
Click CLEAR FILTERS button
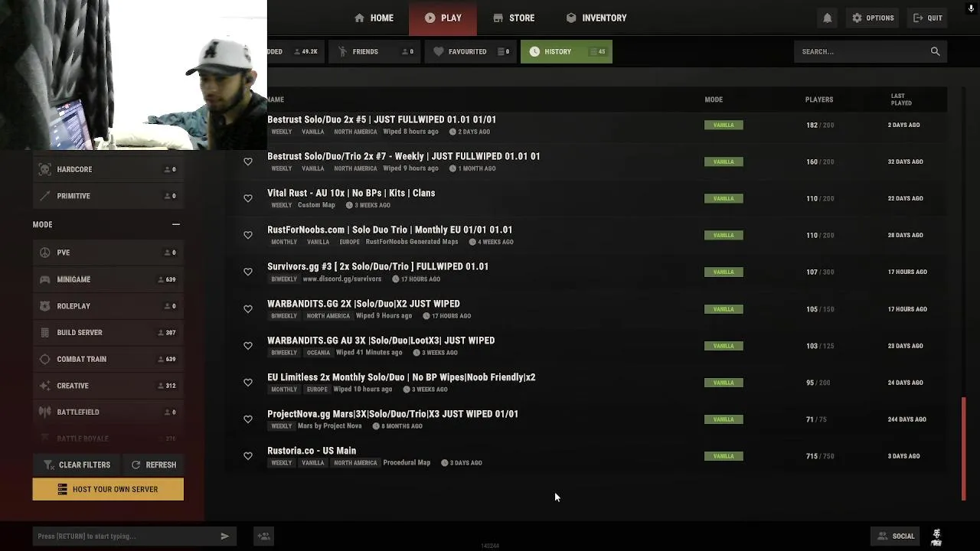pyautogui.click(x=77, y=465)
